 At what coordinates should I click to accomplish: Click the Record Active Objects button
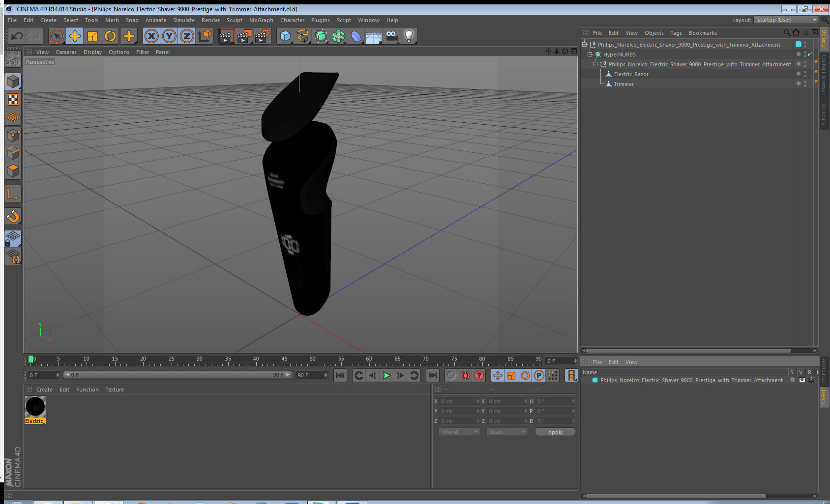(451, 375)
